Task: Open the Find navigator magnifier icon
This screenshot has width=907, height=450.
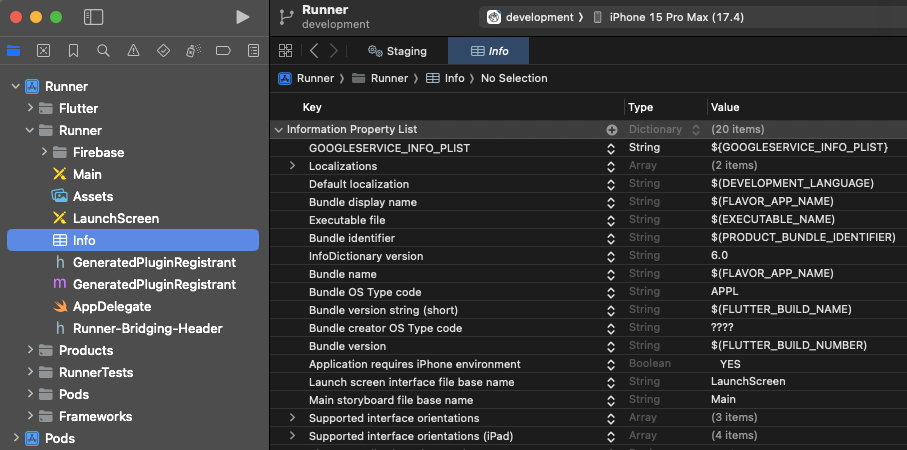Action: click(x=103, y=51)
